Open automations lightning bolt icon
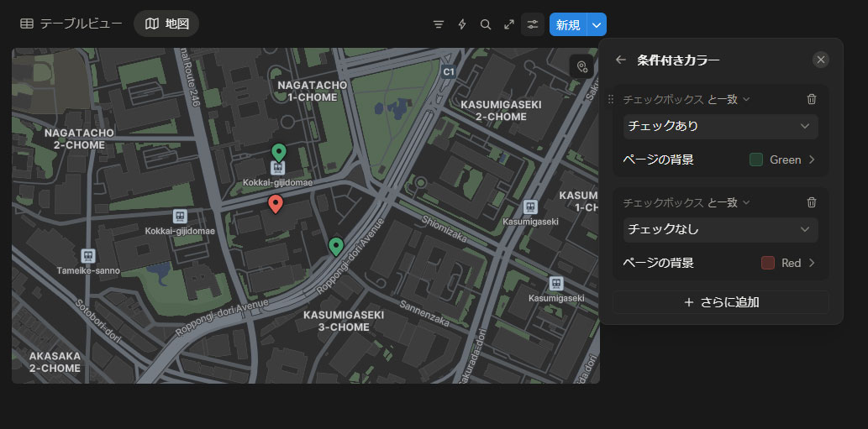868x429 pixels. [x=461, y=24]
